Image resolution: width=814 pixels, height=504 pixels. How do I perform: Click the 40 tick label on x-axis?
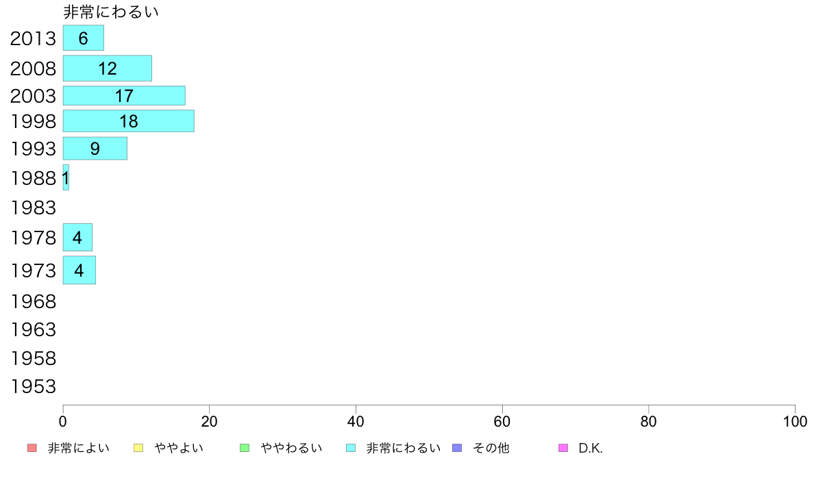point(356,421)
